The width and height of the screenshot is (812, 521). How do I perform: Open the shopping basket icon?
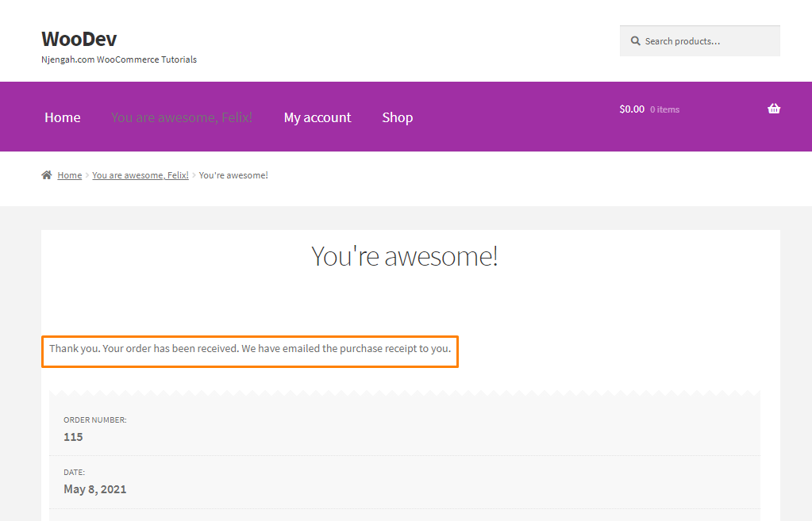pos(774,109)
